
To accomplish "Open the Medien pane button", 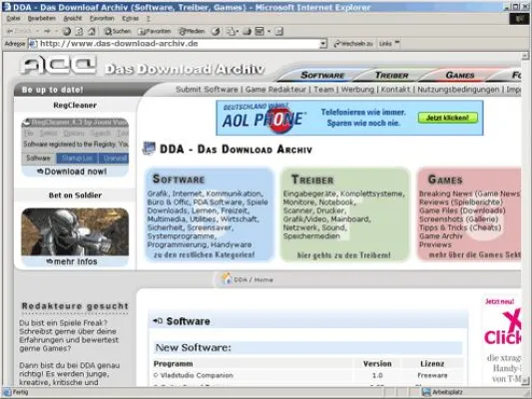I will (192, 32).
